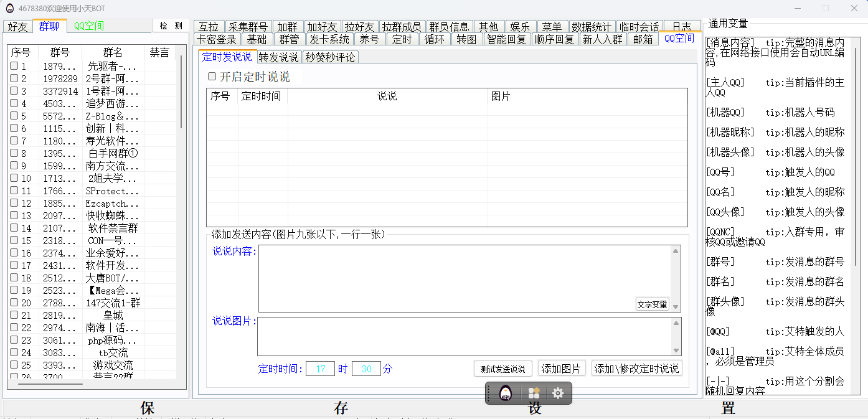Click scroll-up arrow in 说说图片 text box

coord(676,323)
